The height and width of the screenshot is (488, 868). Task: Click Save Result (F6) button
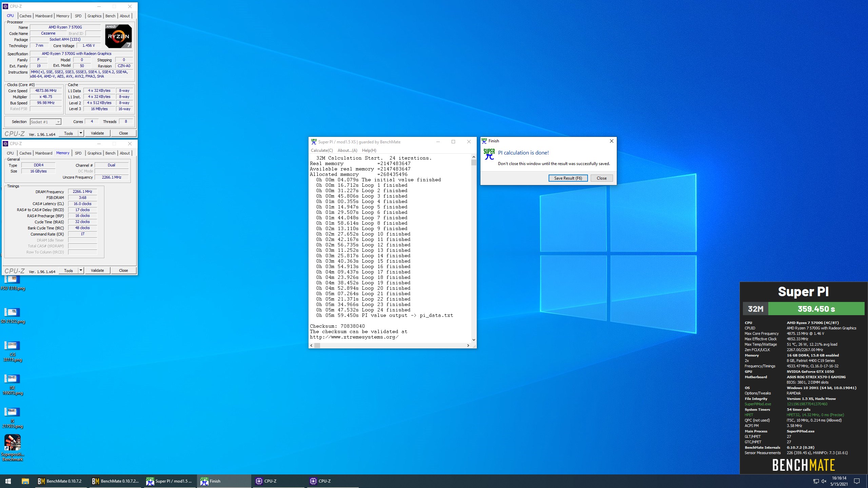568,178
